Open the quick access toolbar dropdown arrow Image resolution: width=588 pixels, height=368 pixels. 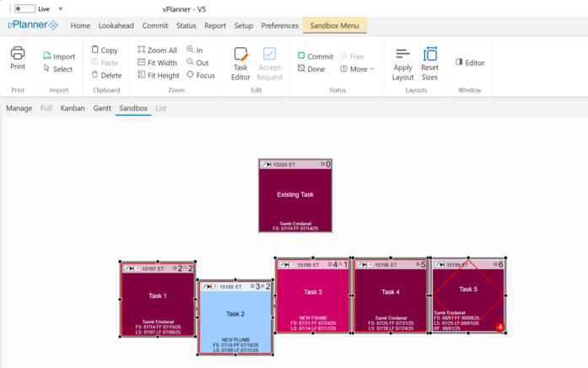click(60, 9)
